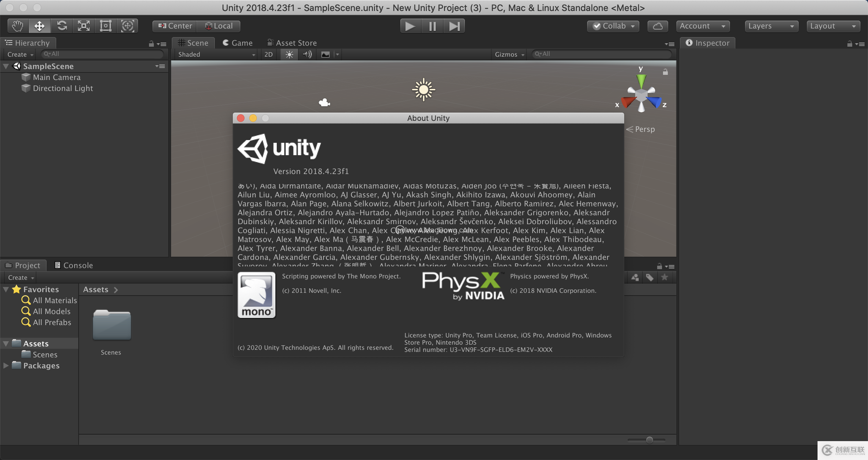Switch to the Console tab
Viewport: 868px width, 460px height.
point(74,265)
